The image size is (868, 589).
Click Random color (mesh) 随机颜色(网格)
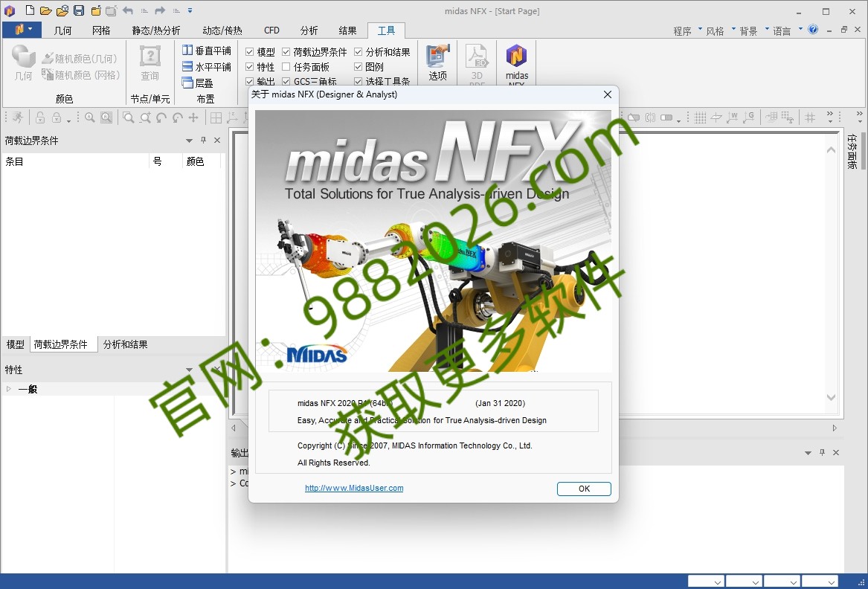point(81,74)
